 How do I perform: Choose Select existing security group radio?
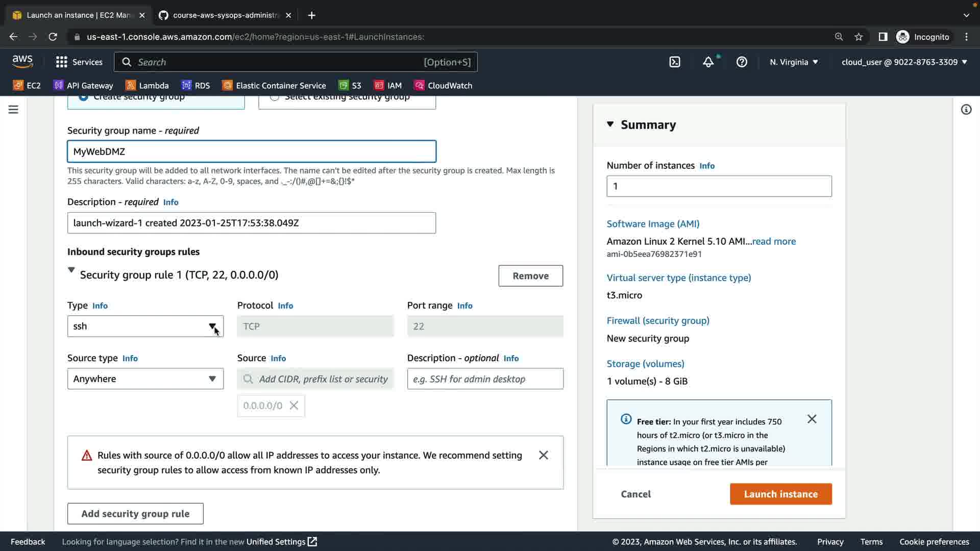pos(275,97)
